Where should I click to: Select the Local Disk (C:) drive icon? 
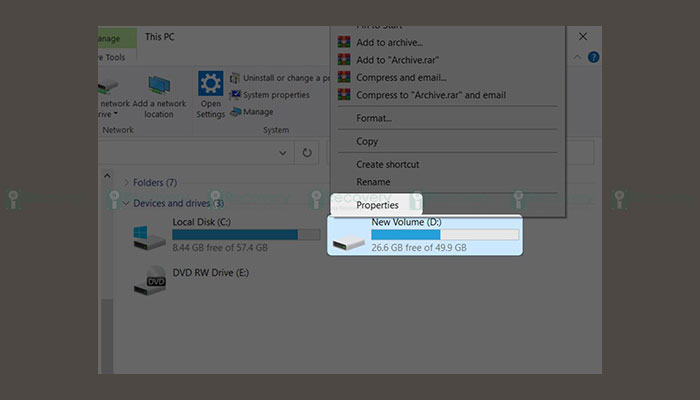pyautogui.click(x=149, y=238)
